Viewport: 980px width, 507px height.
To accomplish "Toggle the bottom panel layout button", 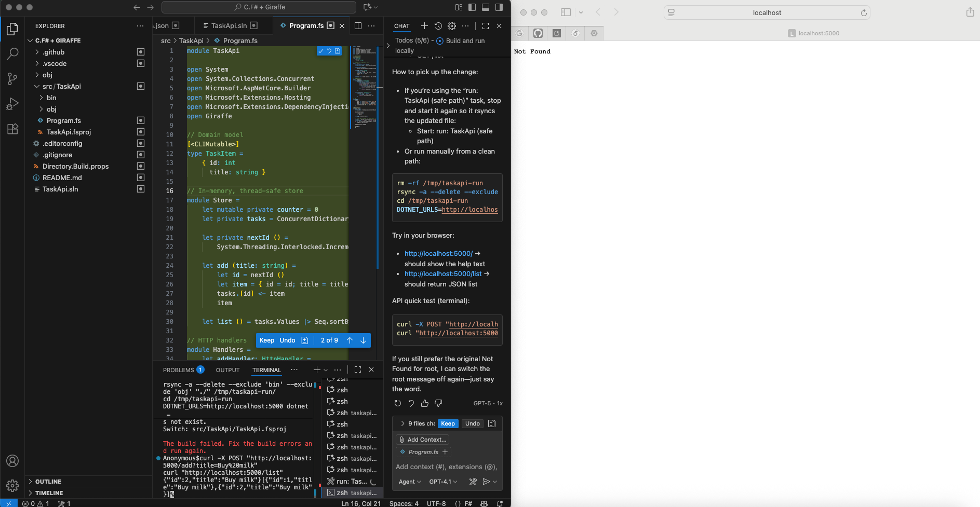I will pos(486,7).
